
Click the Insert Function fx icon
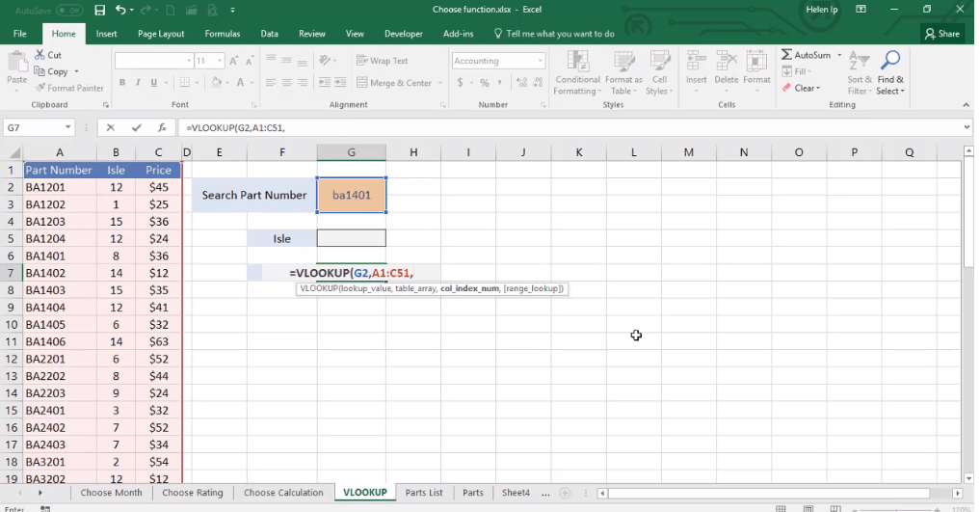tap(162, 127)
